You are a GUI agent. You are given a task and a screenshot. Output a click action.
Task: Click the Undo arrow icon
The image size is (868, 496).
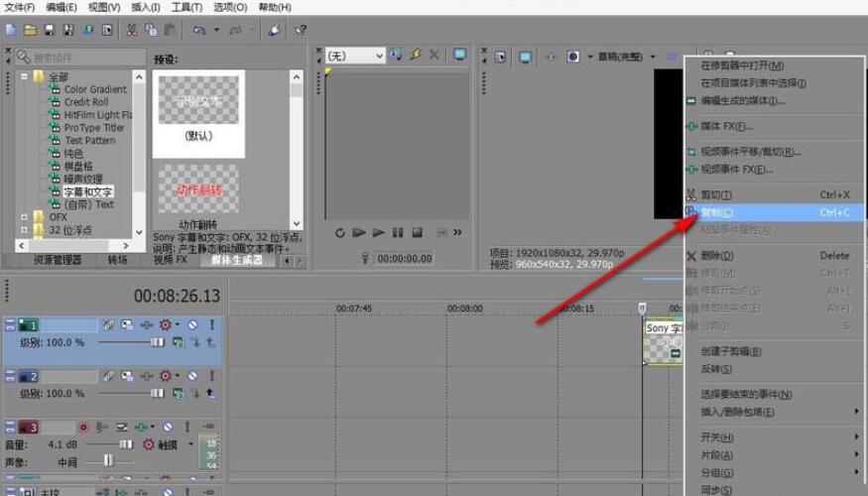click(x=199, y=30)
